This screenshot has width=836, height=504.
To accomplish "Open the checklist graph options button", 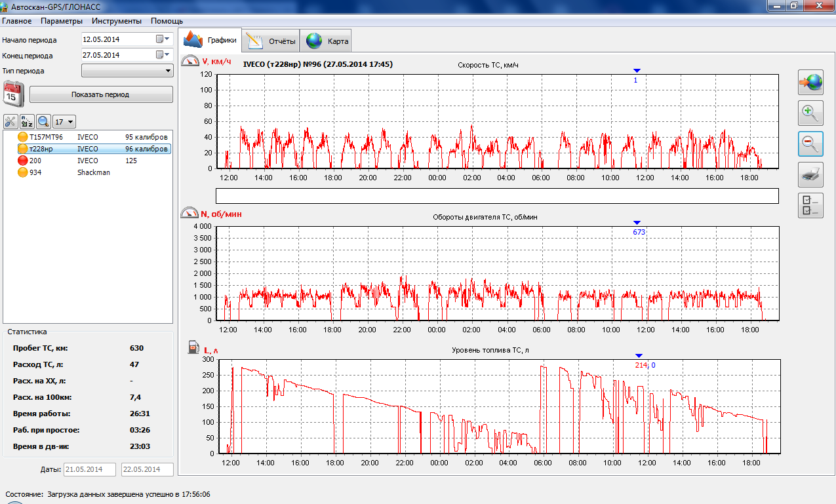I will pyautogui.click(x=810, y=205).
